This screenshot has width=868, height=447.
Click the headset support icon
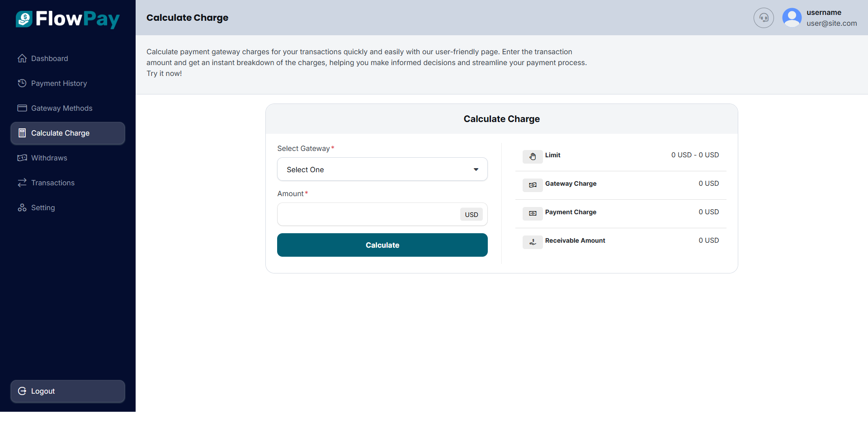click(764, 18)
